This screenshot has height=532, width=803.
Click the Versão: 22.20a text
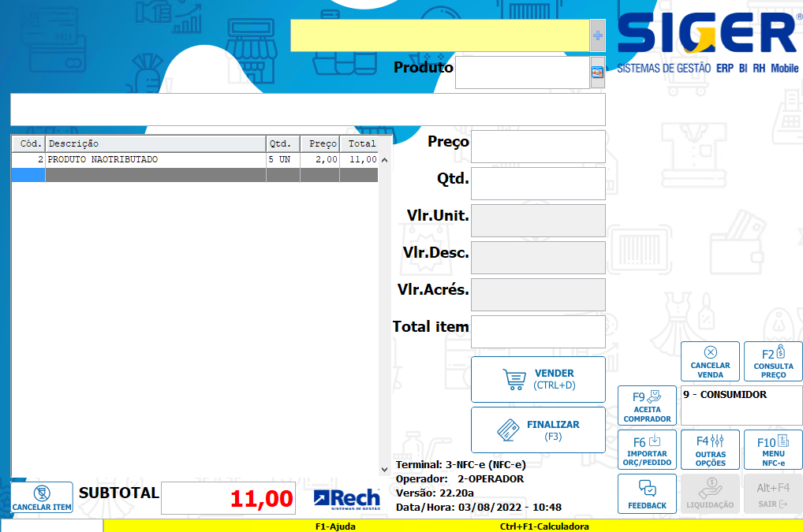point(435,493)
